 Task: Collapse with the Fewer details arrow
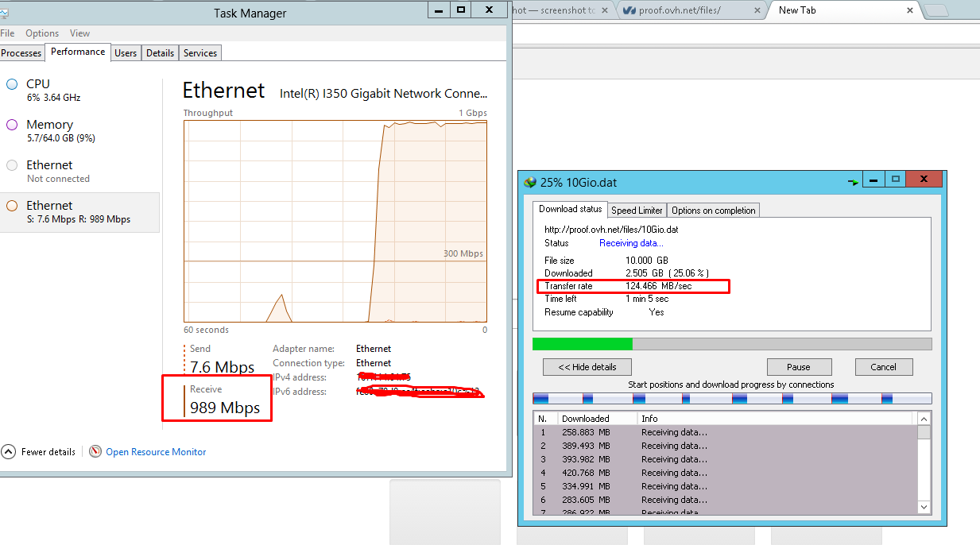(9, 452)
